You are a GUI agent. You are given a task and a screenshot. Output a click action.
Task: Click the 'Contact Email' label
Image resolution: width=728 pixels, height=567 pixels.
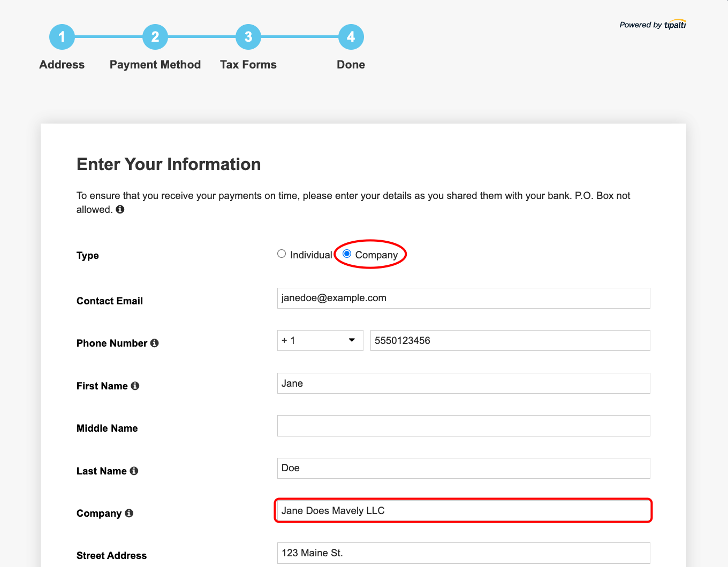(110, 301)
